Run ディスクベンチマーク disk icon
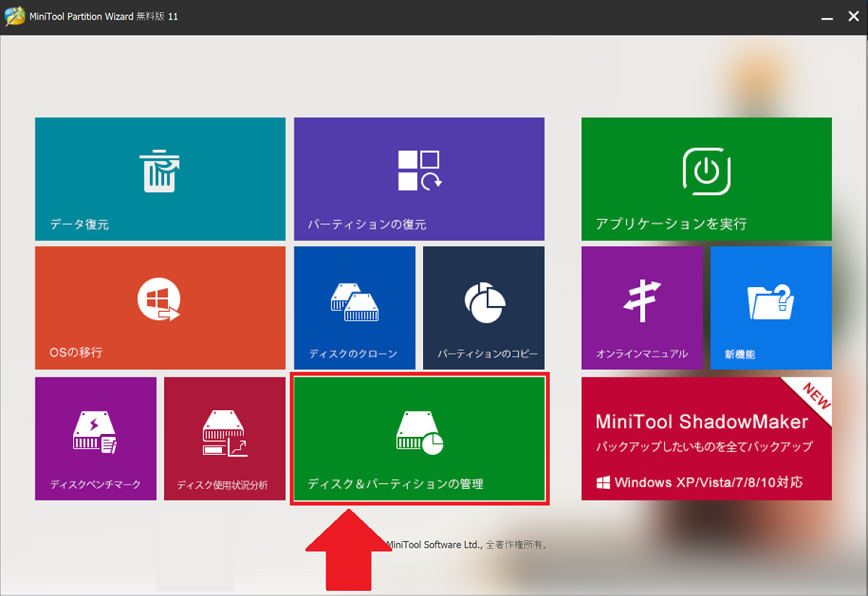This screenshot has height=596, width=868. tap(95, 431)
